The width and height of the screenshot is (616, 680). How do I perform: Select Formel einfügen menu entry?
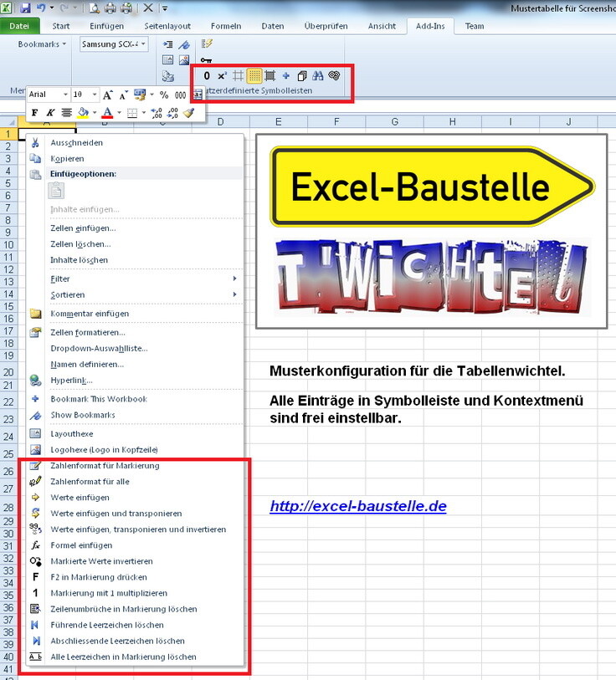135,545
